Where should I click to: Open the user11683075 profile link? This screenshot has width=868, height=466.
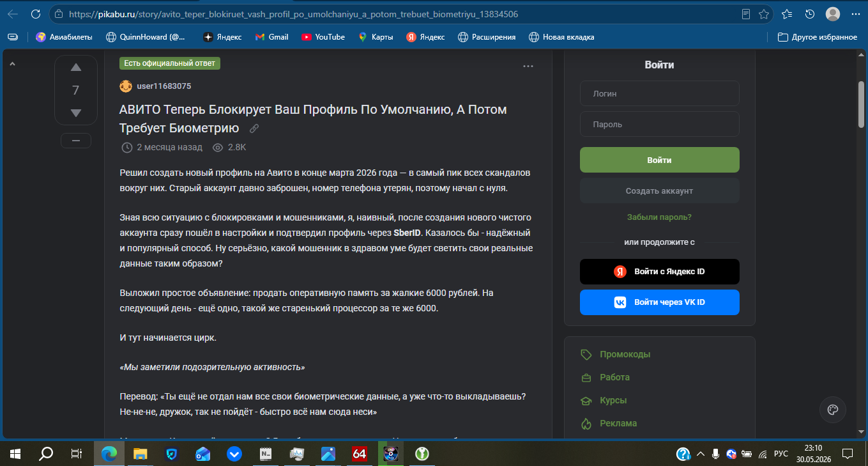[164, 86]
